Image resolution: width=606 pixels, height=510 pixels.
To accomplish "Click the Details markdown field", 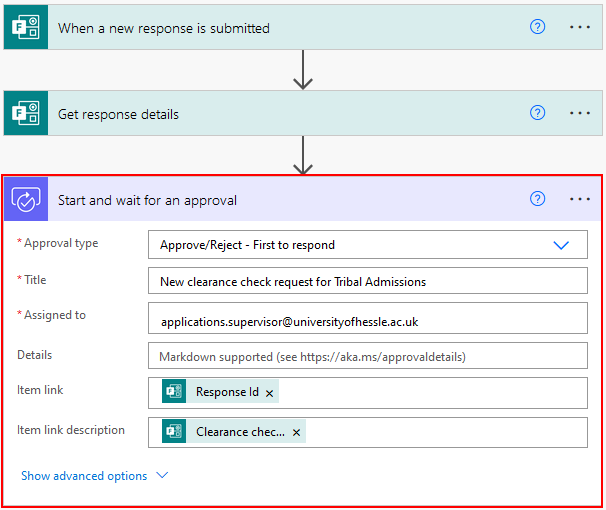I will [x=368, y=355].
